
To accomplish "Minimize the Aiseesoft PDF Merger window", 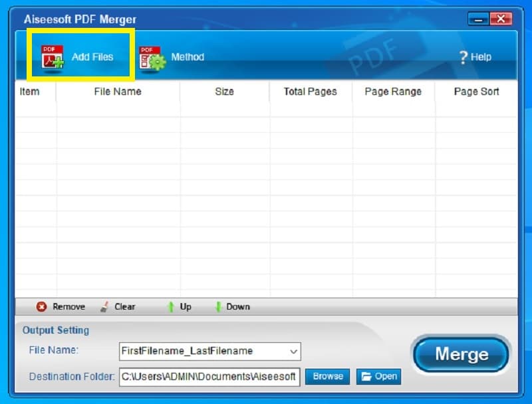I will click(x=478, y=19).
